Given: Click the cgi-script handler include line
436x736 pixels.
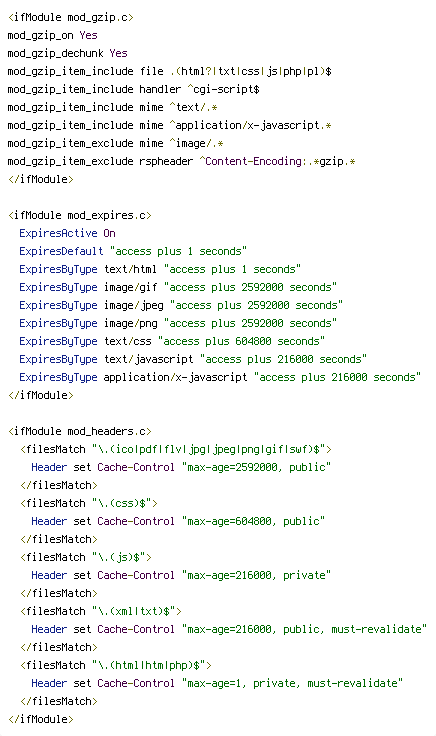Looking at the screenshot, I should (x=134, y=89).
